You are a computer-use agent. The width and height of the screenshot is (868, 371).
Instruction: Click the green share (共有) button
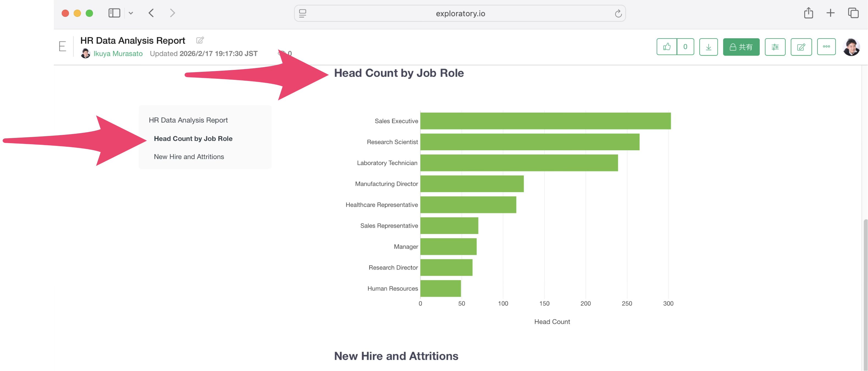coord(741,47)
